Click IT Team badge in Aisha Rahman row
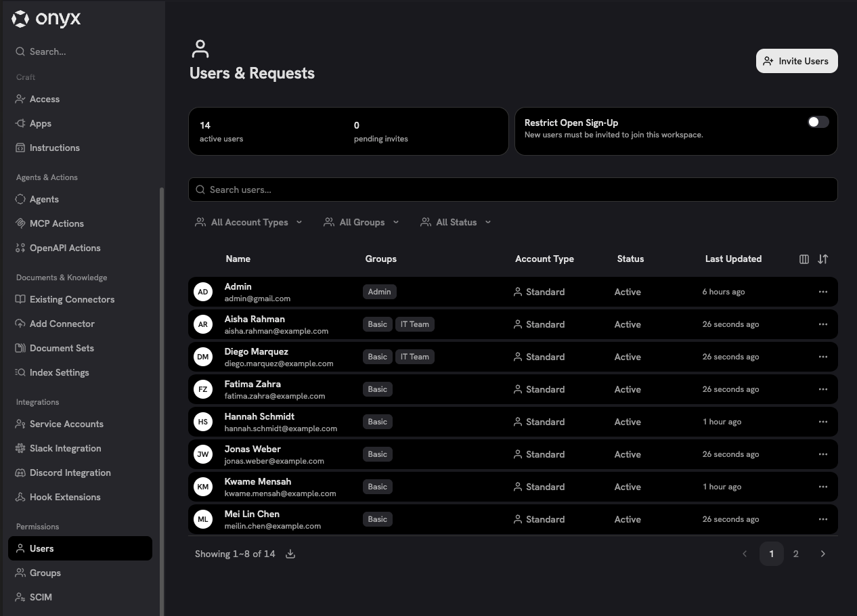Viewport: 857px width, 616px height. (415, 324)
